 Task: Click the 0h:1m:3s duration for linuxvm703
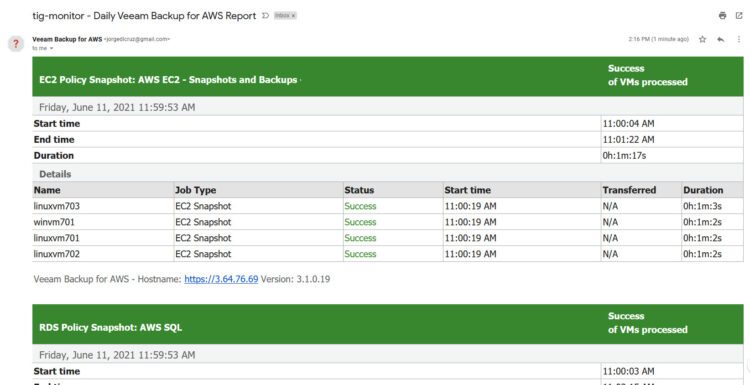702,206
